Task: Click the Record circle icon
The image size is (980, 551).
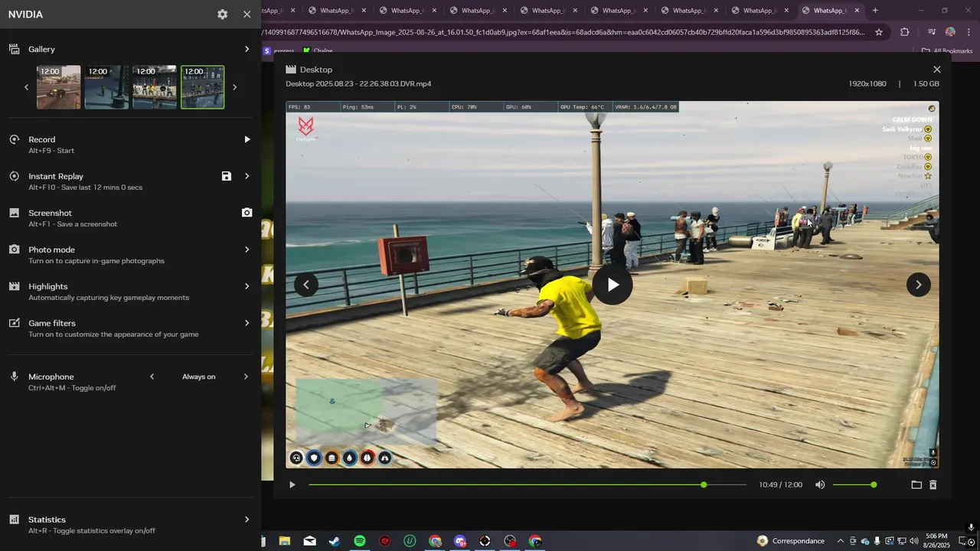Action: tap(14, 139)
